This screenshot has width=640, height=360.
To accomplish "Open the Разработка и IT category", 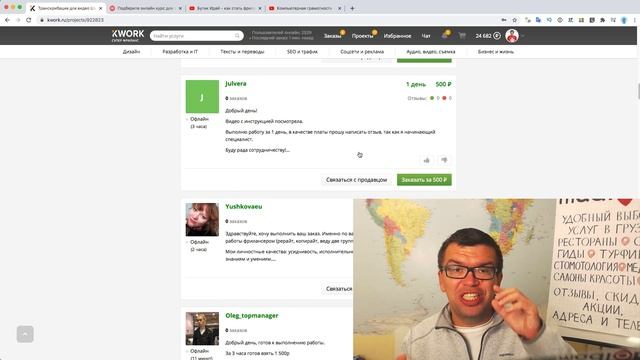I will coord(180,52).
